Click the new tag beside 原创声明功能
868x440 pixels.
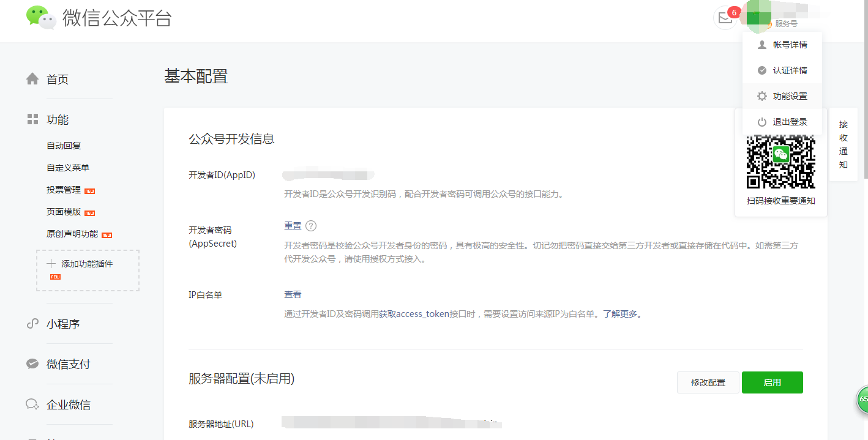[x=107, y=235]
